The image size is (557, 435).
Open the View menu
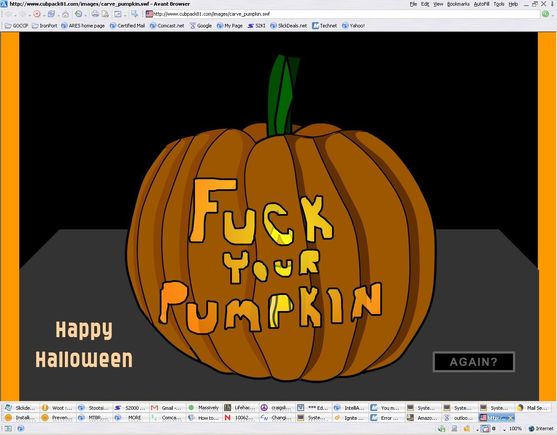438,4
